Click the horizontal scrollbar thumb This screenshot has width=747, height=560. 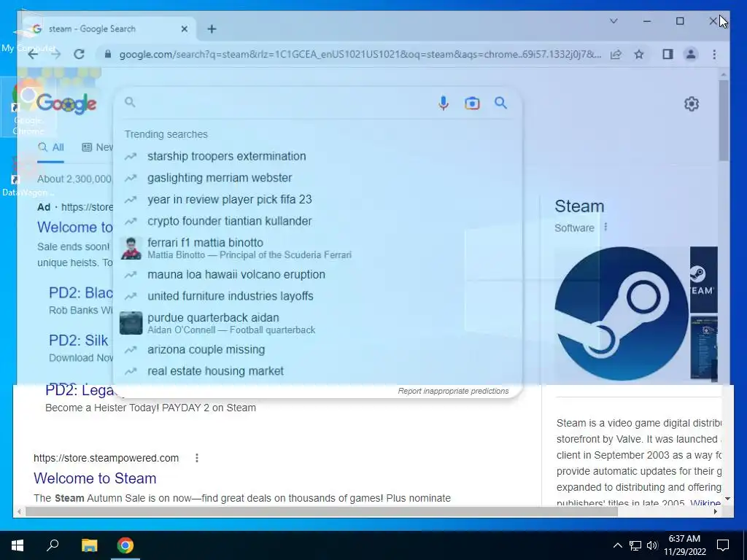pyautogui.click(x=322, y=512)
